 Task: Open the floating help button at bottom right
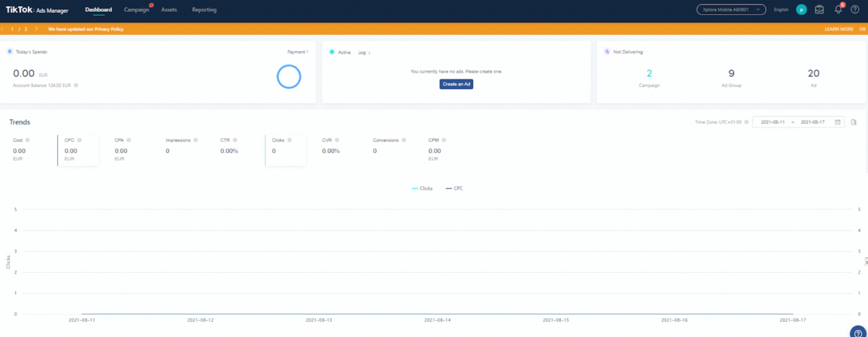point(858,332)
